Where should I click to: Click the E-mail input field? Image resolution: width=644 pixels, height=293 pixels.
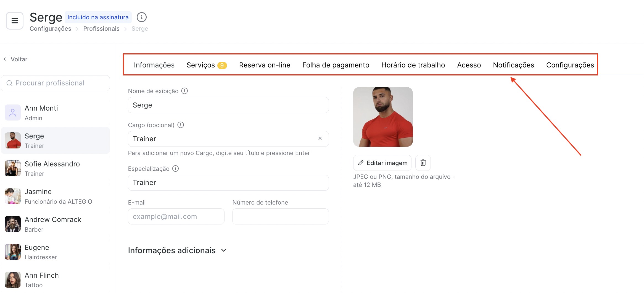tap(176, 216)
